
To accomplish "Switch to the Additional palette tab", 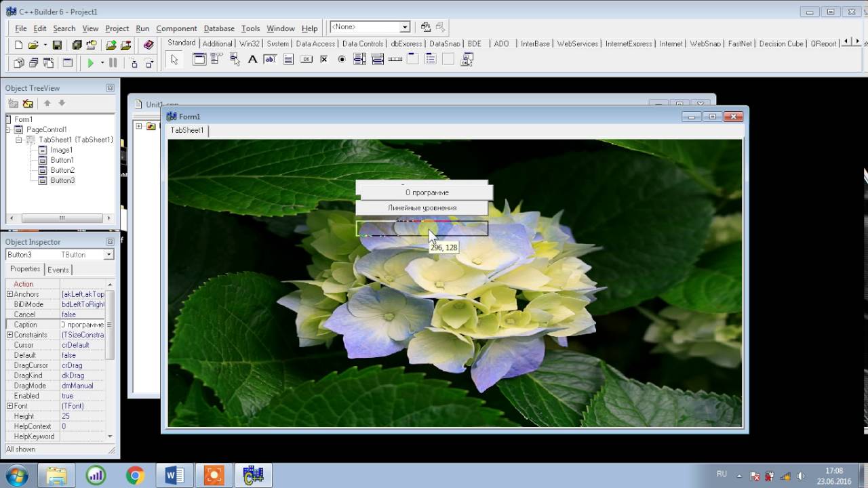I will pos(217,43).
